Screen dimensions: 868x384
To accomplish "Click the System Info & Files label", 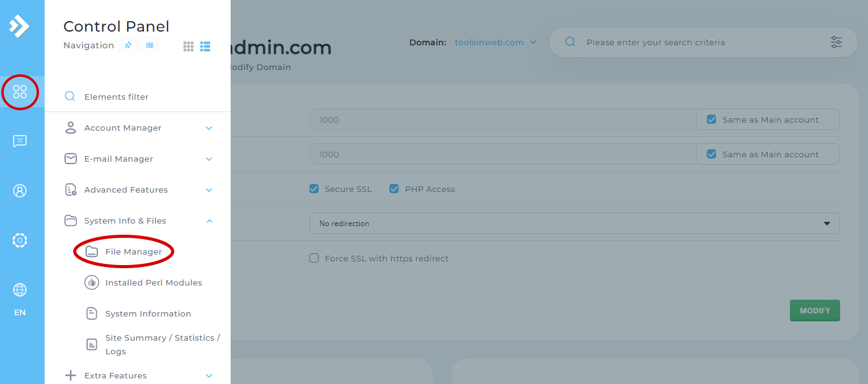I will (x=125, y=220).
